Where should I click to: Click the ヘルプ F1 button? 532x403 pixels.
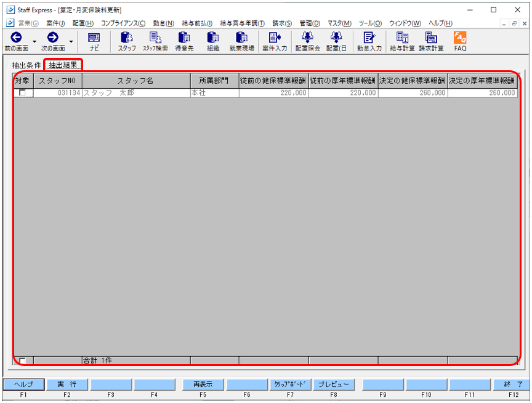tap(23, 385)
